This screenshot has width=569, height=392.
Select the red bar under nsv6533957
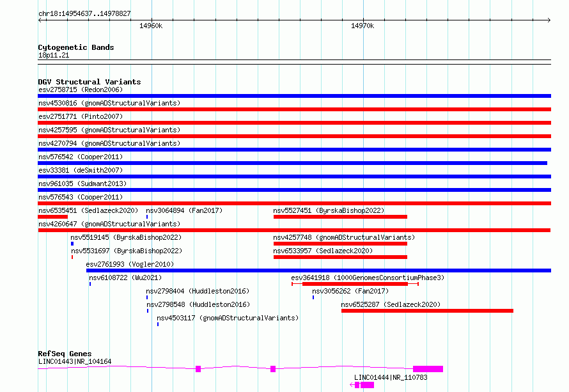340,257
